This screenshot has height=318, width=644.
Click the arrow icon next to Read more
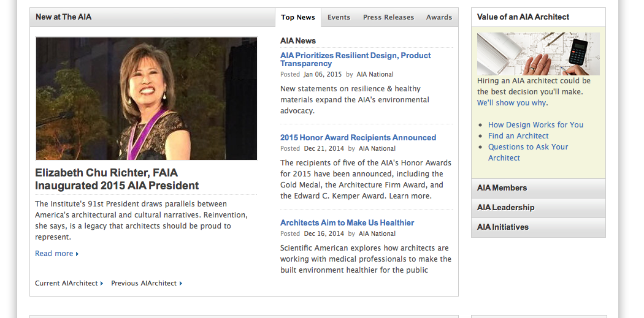[77, 254]
